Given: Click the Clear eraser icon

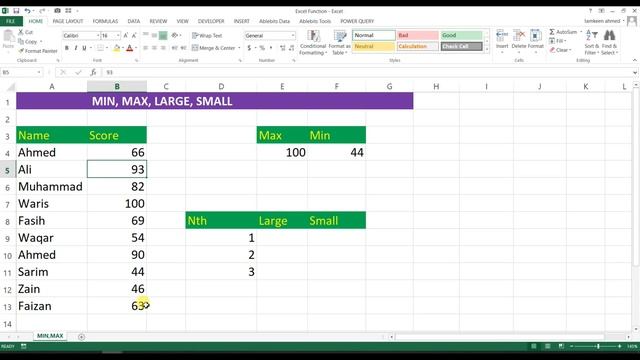Looking at the screenshot, I should tap(552, 50).
